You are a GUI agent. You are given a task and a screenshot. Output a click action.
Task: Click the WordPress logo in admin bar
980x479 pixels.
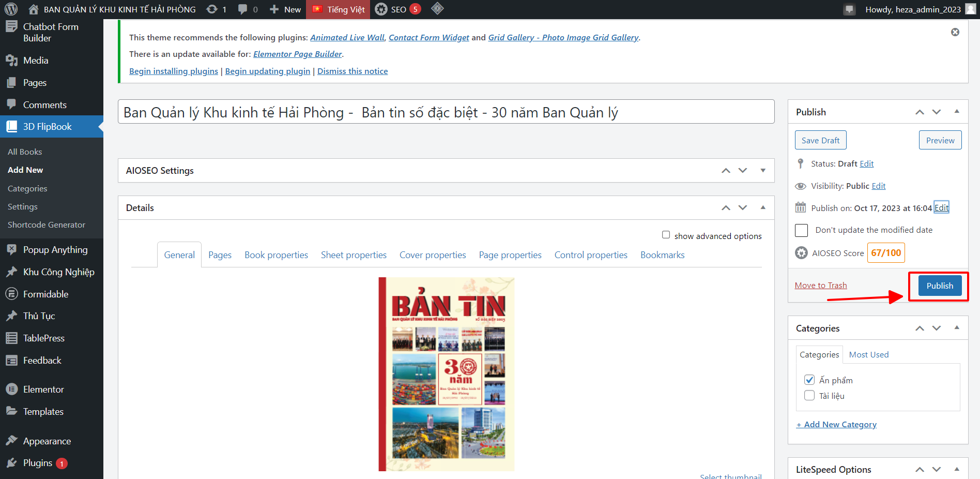(11, 9)
